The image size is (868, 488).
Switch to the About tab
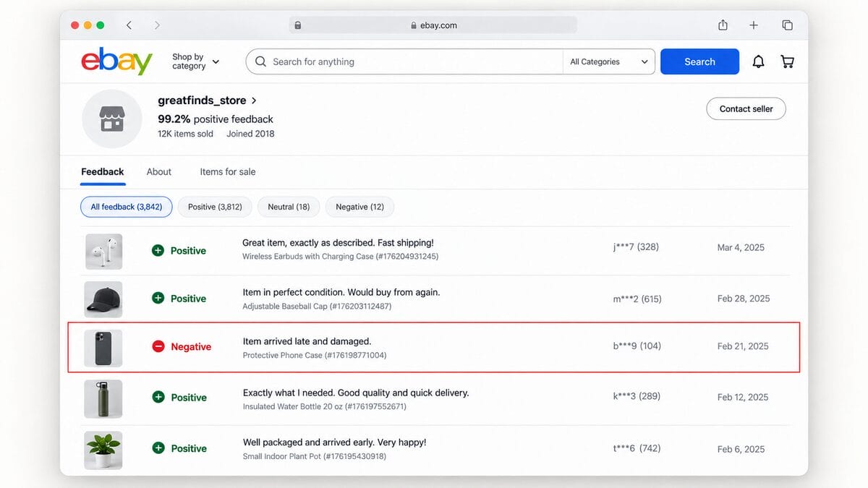pyautogui.click(x=159, y=172)
